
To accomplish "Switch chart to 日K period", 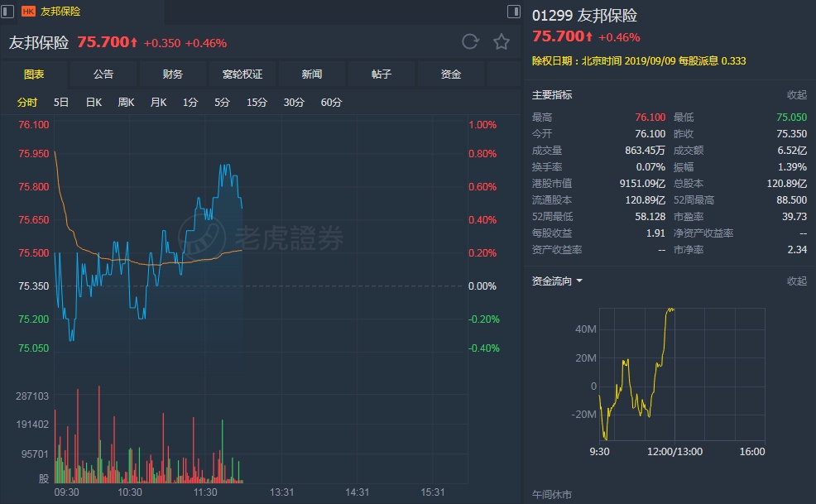I will (x=94, y=103).
